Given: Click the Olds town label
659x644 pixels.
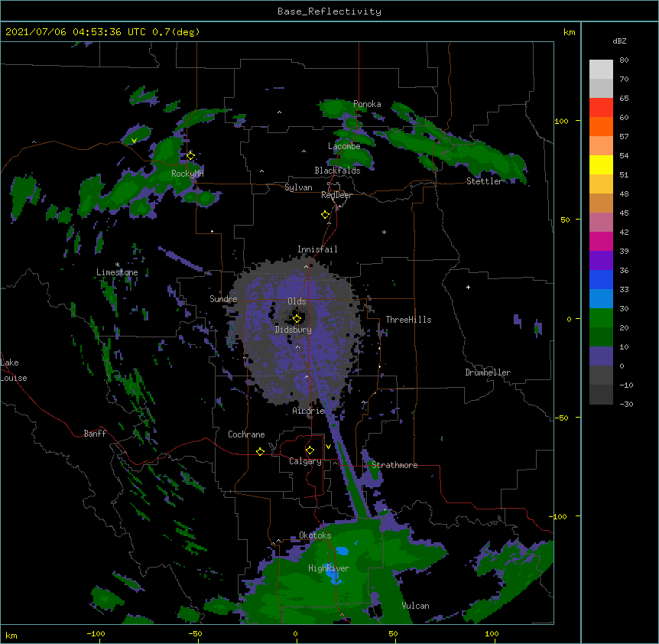Looking at the screenshot, I should tap(297, 301).
